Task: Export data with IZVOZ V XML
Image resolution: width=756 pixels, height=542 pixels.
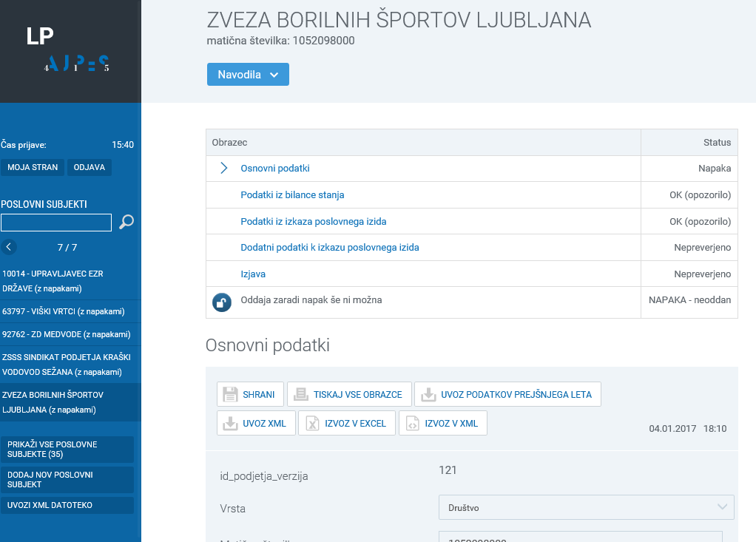Action: (x=442, y=423)
